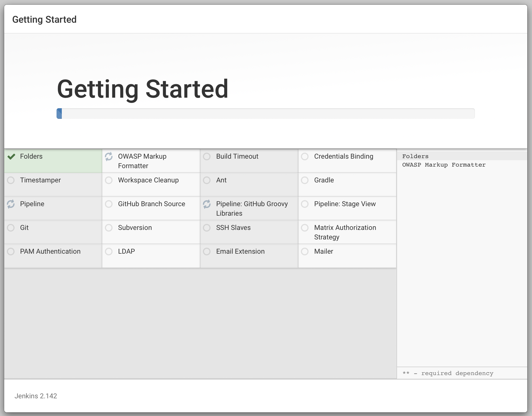Click the Jenkins 2.142 version text

click(36, 396)
